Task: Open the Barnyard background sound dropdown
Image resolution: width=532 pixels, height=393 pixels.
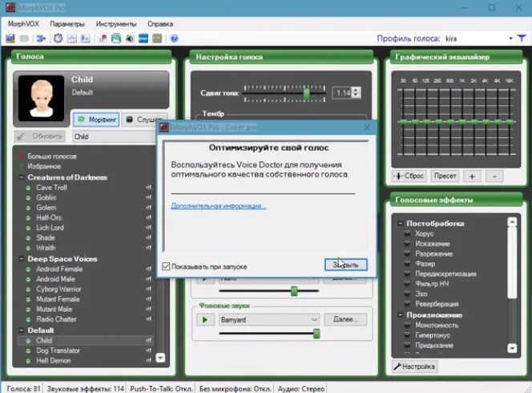Action: click(x=314, y=320)
